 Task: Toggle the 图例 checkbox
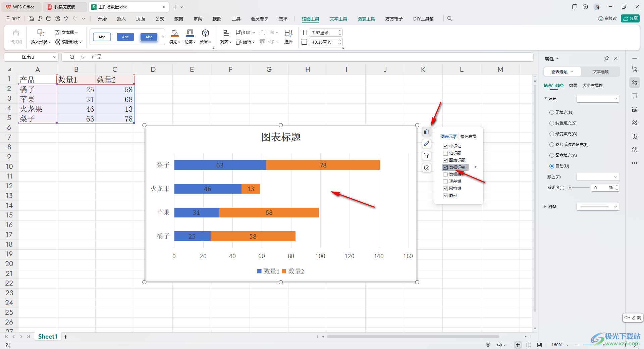(445, 196)
